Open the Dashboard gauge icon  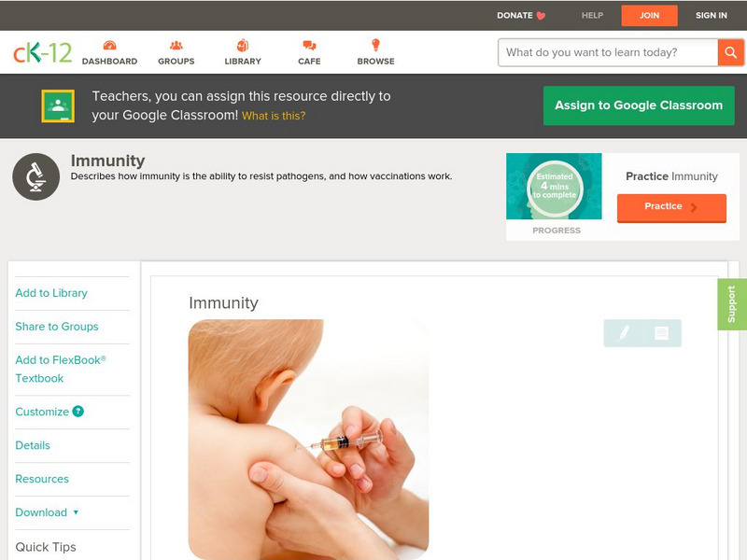109,45
